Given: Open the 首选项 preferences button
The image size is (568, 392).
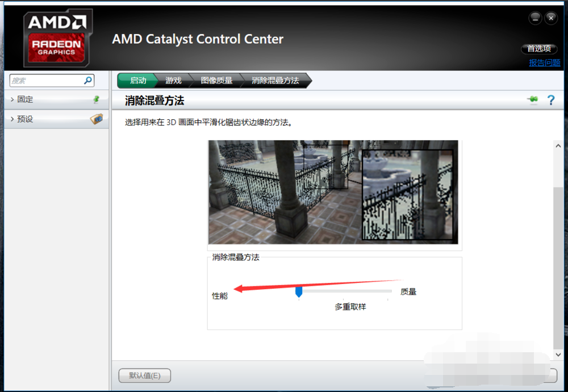Looking at the screenshot, I should [x=539, y=48].
